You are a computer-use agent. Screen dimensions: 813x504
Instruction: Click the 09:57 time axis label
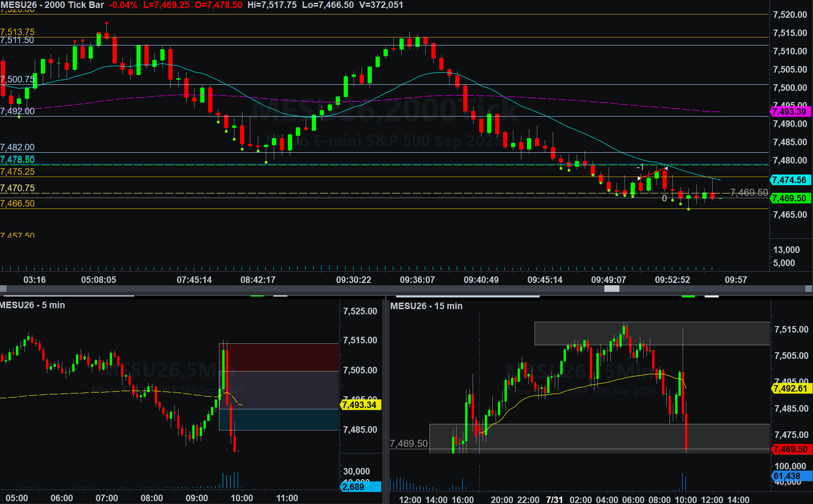(x=736, y=280)
